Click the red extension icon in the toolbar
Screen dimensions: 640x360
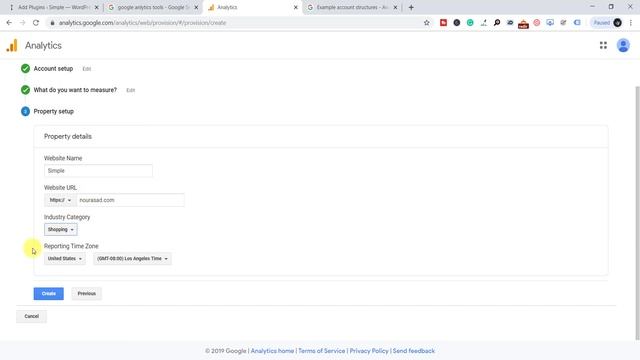point(443,23)
